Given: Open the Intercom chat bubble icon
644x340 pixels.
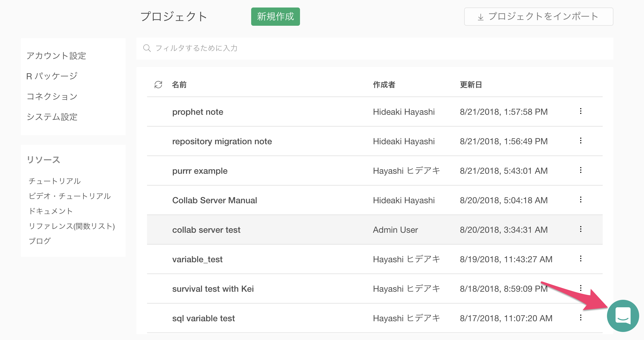Looking at the screenshot, I should [x=623, y=316].
